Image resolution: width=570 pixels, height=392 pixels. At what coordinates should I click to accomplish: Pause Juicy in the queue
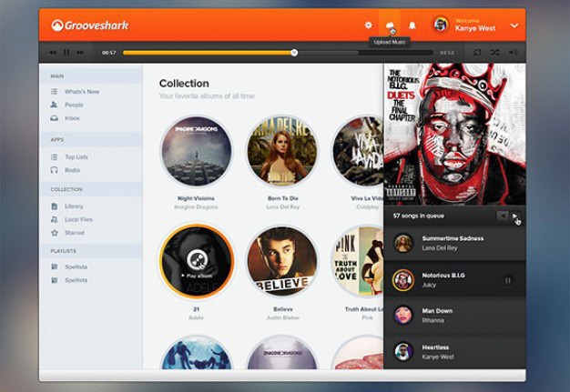click(508, 280)
